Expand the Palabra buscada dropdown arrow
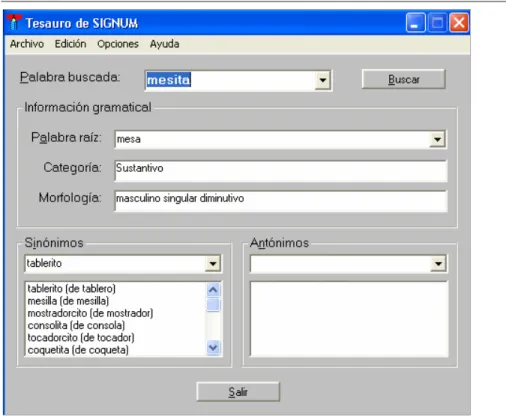The image size is (506, 417). point(322,80)
